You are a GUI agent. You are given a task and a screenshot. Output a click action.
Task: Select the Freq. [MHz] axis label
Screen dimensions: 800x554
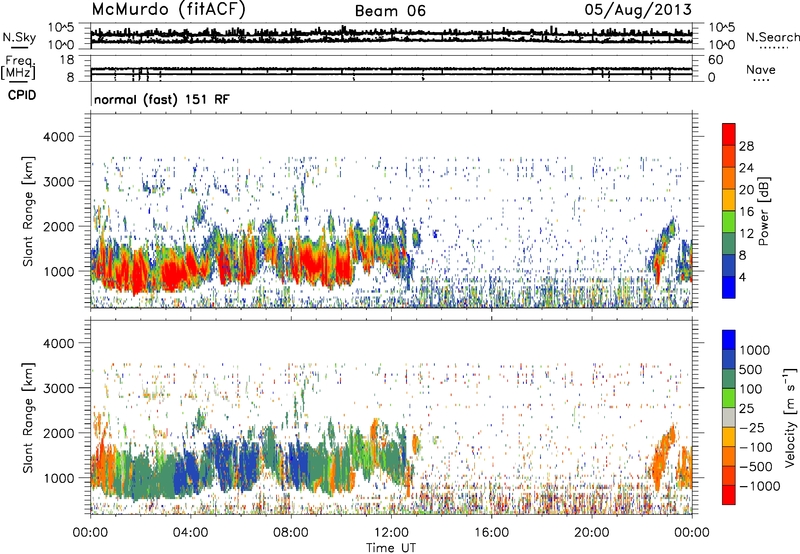point(18,69)
